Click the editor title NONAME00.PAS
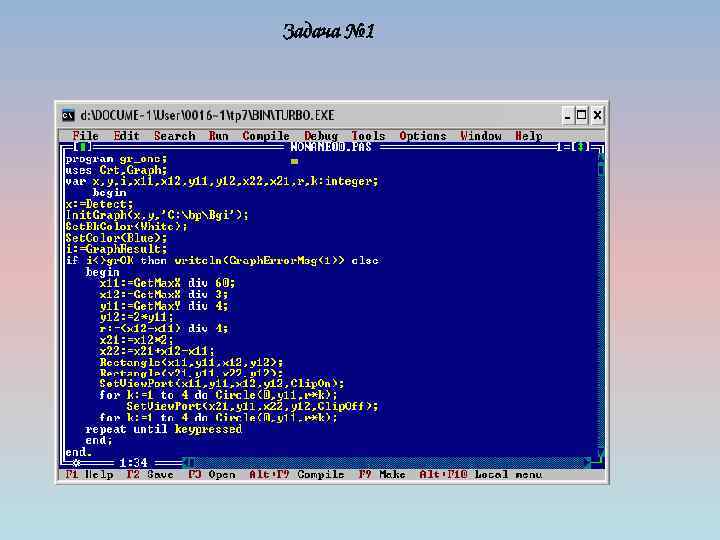The image size is (720, 540). [x=331, y=147]
